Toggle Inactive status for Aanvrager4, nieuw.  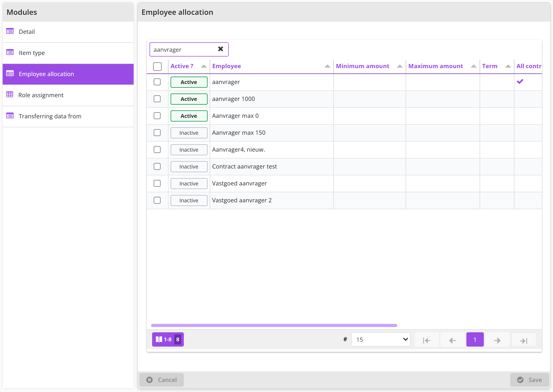click(x=189, y=150)
